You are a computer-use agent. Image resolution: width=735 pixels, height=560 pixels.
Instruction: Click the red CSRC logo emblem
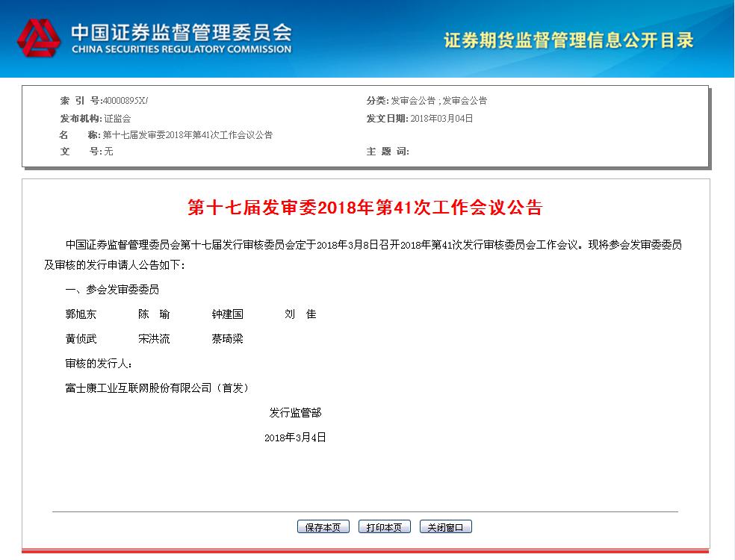pos(39,38)
